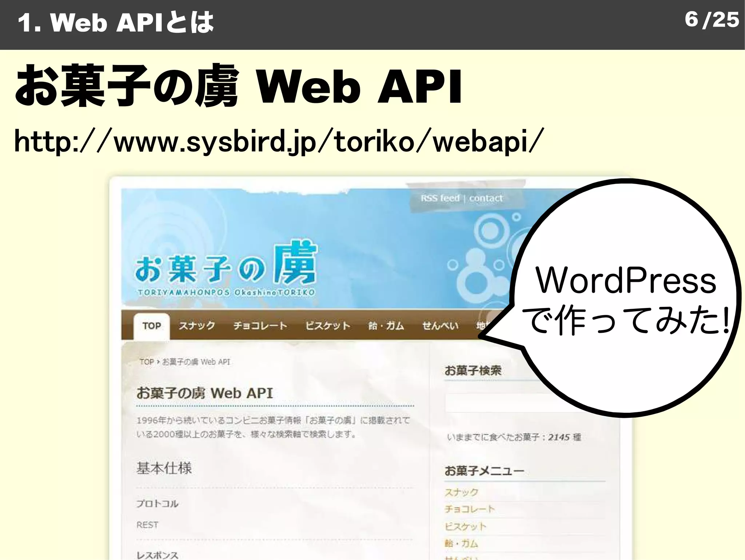Select the せんべい navigation tab

(x=440, y=326)
